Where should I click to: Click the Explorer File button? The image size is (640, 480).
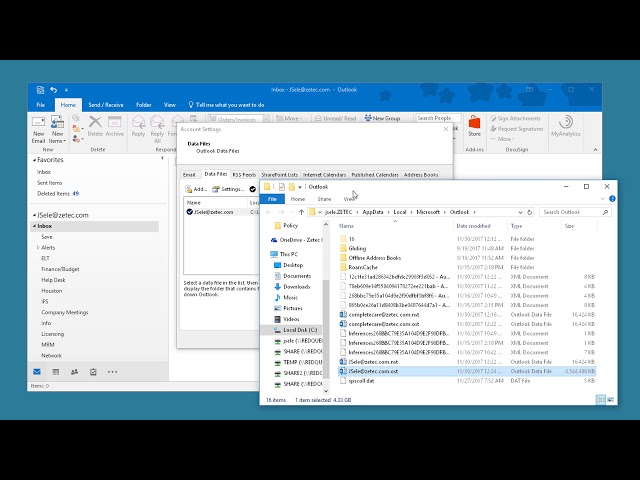coord(272,199)
